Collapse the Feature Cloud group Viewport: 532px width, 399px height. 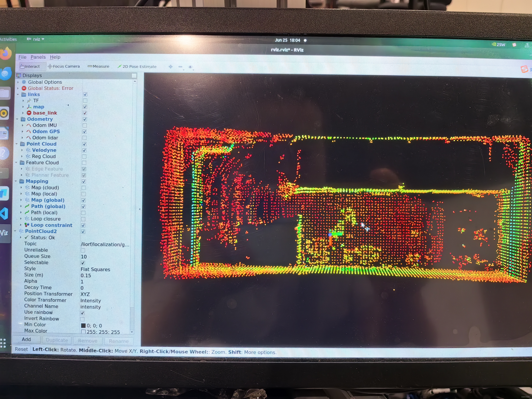pyautogui.click(x=16, y=163)
